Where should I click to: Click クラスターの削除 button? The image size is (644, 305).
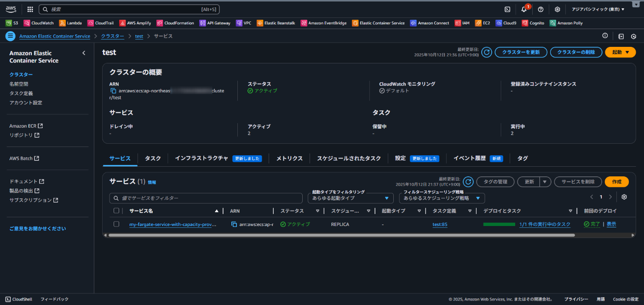coord(576,52)
